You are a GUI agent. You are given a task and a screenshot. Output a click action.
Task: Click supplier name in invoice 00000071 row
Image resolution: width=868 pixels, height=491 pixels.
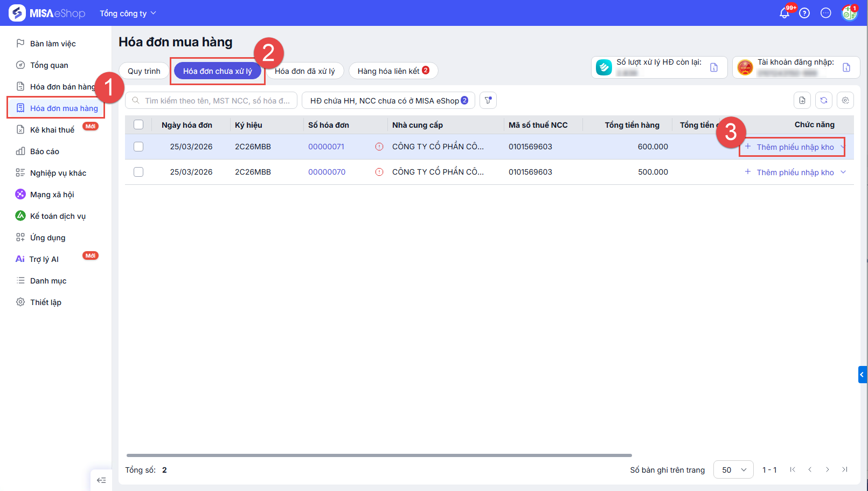tap(438, 147)
